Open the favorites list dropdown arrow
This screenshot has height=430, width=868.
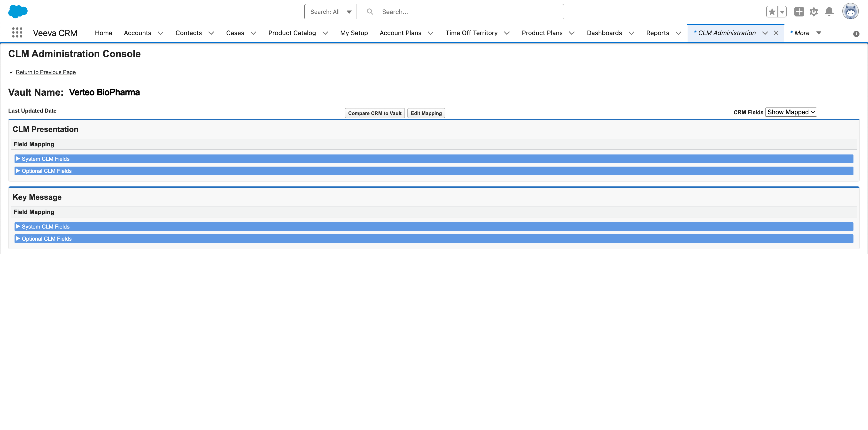click(782, 12)
